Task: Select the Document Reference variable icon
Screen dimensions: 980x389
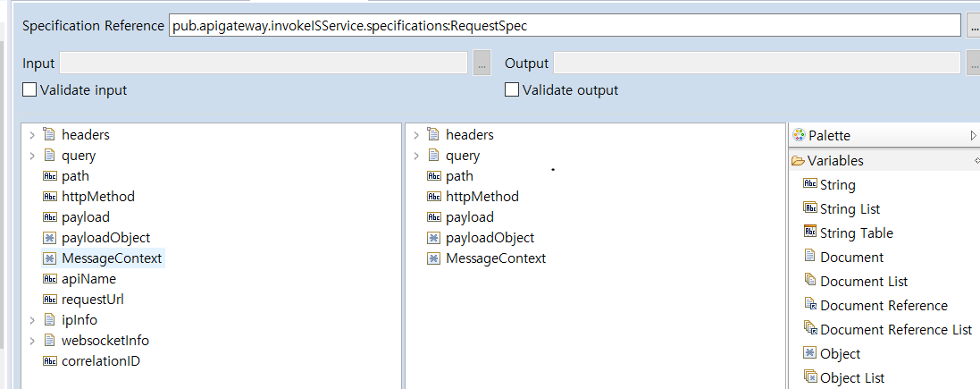Action: pyautogui.click(x=810, y=305)
